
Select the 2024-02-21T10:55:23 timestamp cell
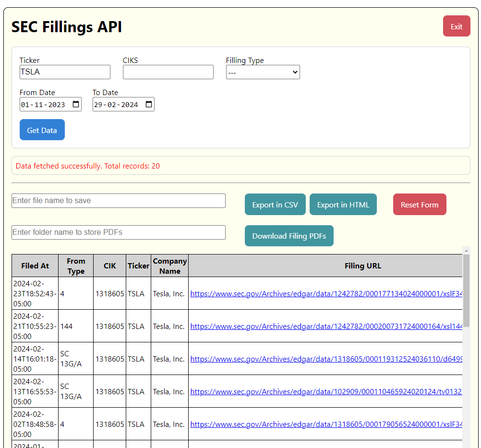(35, 326)
